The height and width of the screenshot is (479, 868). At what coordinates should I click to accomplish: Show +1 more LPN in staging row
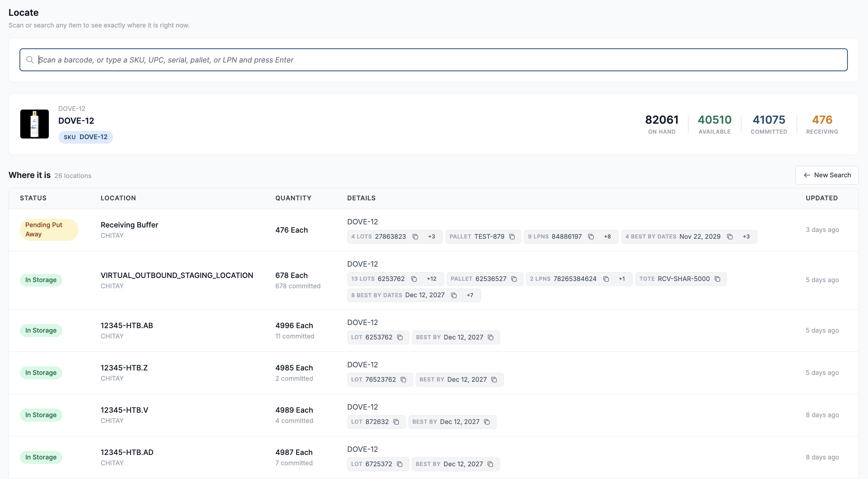point(622,279)
